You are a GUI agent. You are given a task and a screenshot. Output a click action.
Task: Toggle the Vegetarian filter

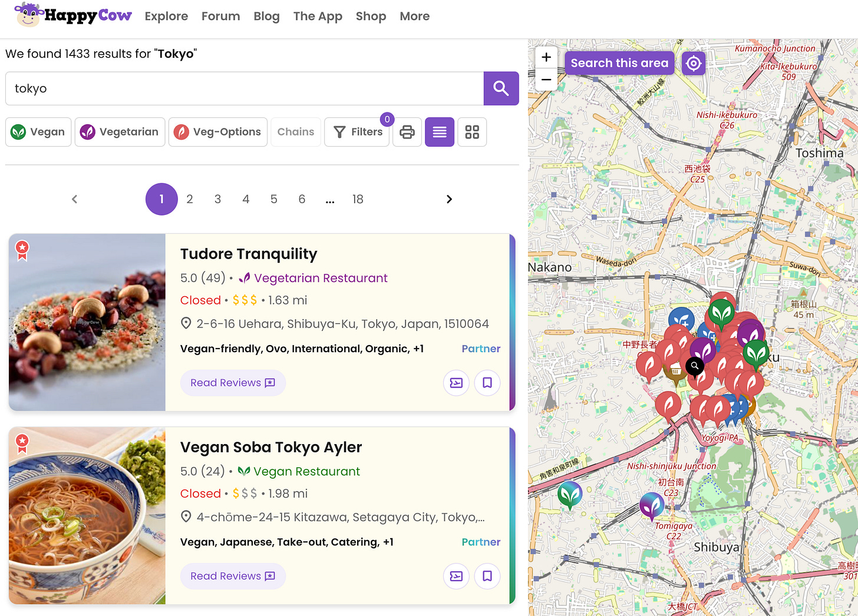coord(120,132)
